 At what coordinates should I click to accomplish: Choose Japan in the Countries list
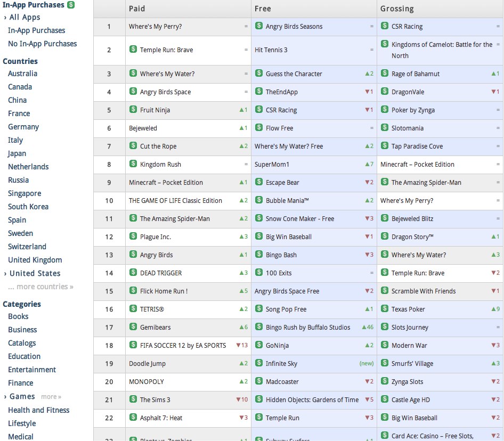17,153
